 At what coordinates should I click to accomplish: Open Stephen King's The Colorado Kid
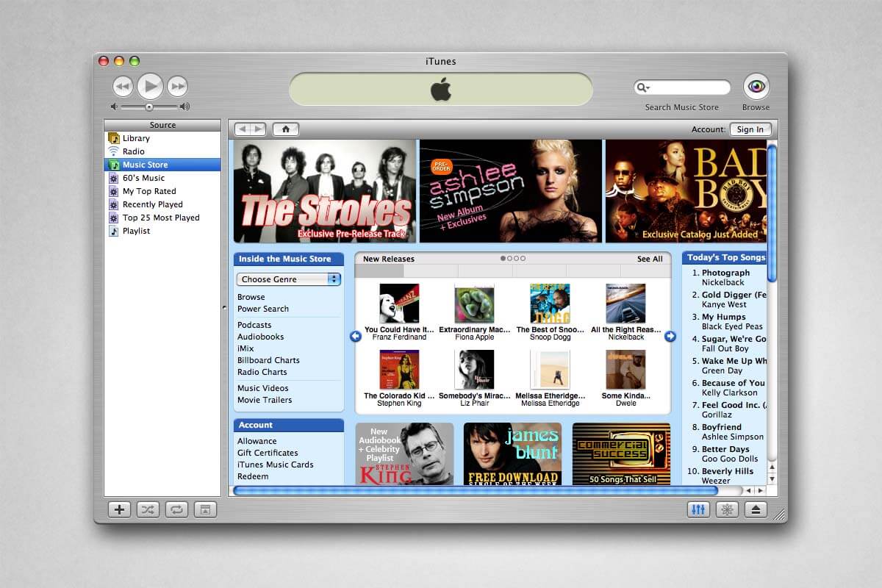[x=399, y=370]
